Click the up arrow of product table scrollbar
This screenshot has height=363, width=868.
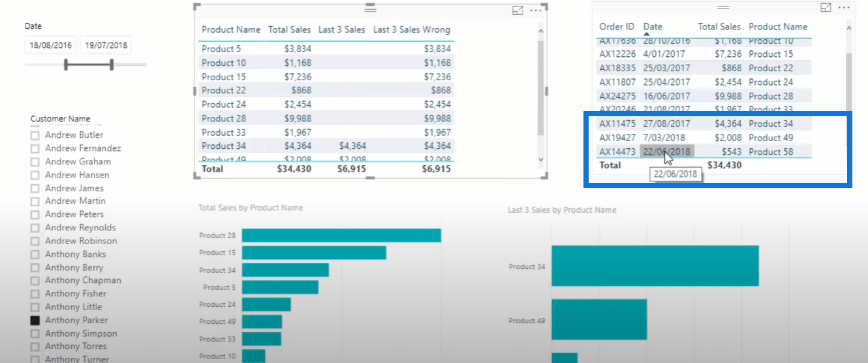click(540, 31)
